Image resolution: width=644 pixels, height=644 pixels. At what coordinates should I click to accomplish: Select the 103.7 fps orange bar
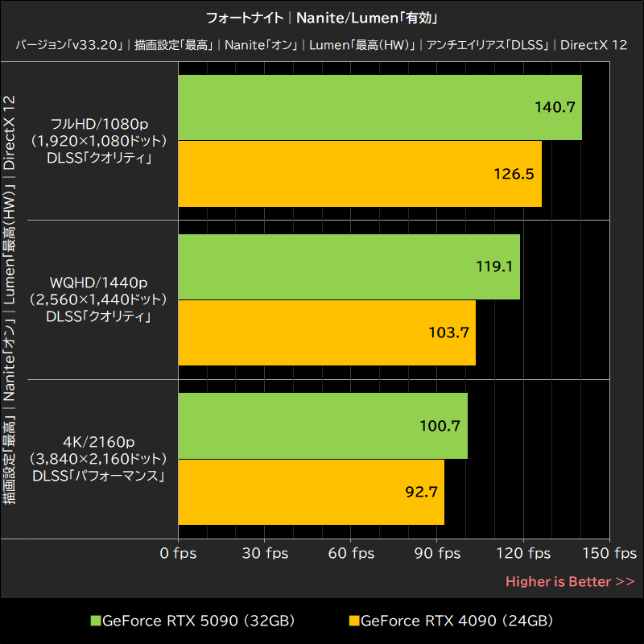(327, 332)
